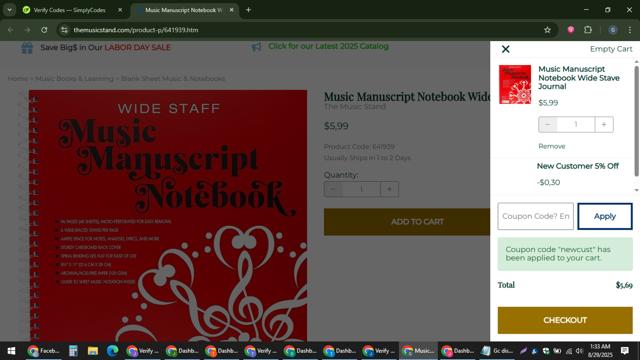This screenshot has height=360, width=640.
Task: Click the product page Quantity field
Action: tap(361, 189)
